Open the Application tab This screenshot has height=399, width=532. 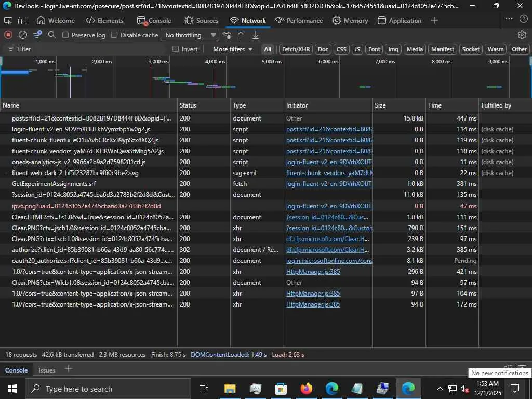click(x=400, y=21)
